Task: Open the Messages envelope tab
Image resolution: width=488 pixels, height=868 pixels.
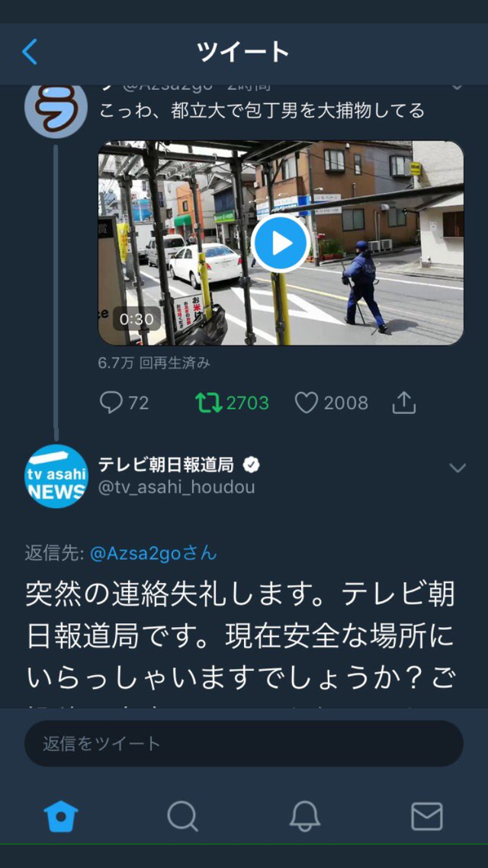Action: pos(427,816)
